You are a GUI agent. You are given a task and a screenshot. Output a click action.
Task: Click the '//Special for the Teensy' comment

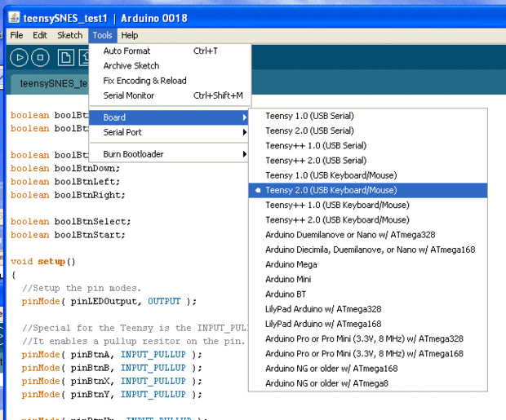click(x=135, y=328)
